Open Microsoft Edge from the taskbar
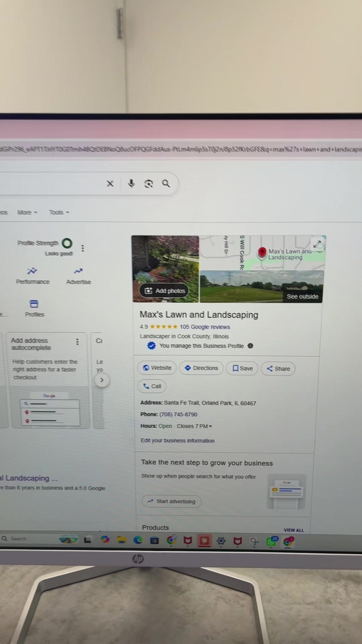The height and width of the screenshot is (644, 362). (x=138, y=540)
